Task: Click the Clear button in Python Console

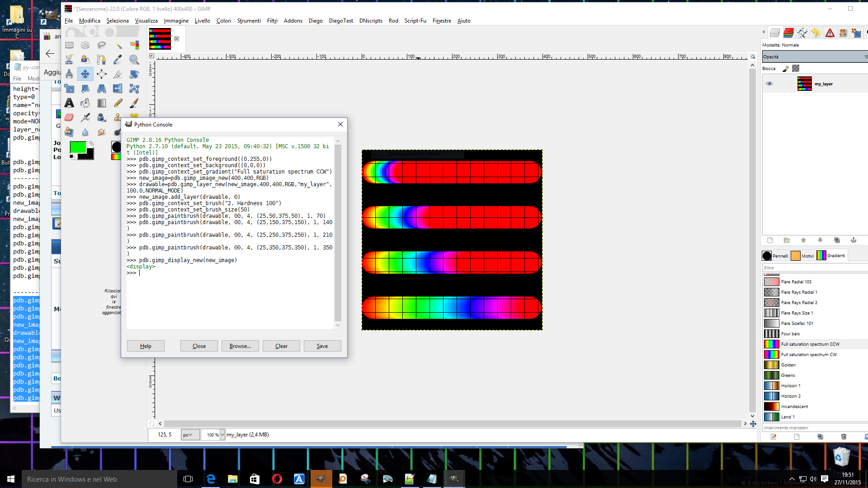Action: click(x=281, y=346)
